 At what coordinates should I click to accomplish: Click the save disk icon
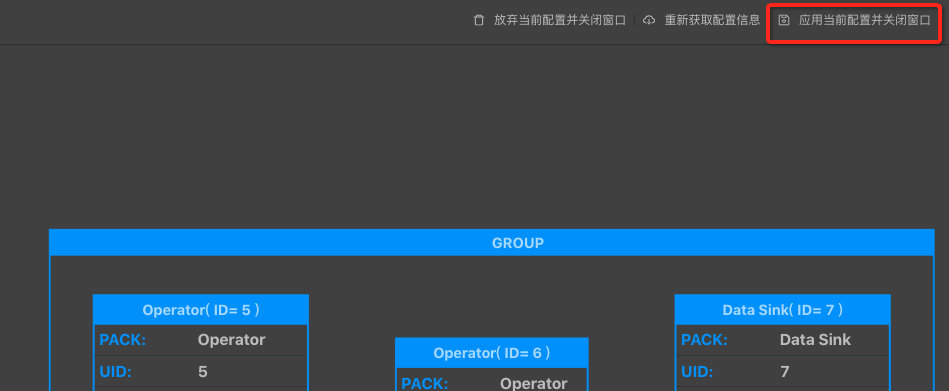[784, 20]
